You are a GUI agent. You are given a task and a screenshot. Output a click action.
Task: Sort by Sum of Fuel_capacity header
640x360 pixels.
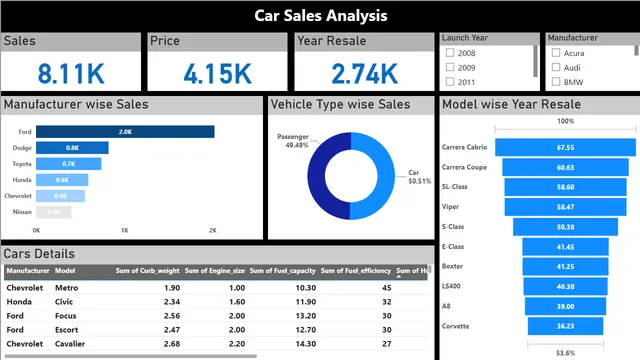tap(282, 271)
